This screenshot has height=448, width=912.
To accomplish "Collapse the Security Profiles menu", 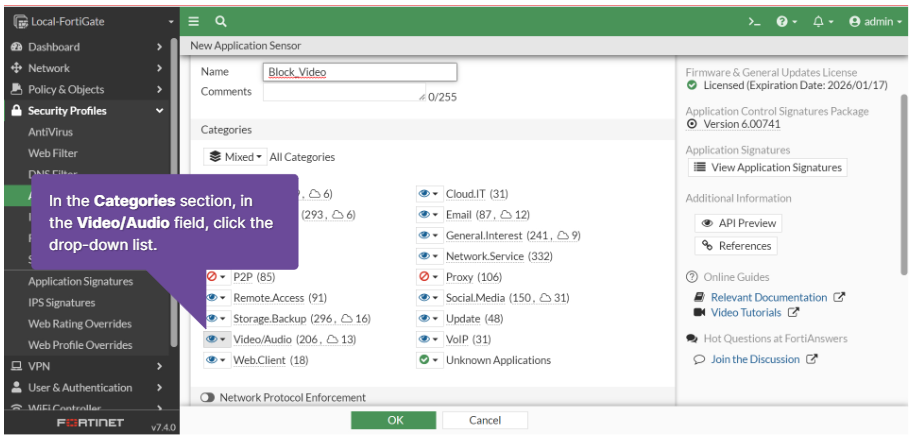I will click(87, 111).
